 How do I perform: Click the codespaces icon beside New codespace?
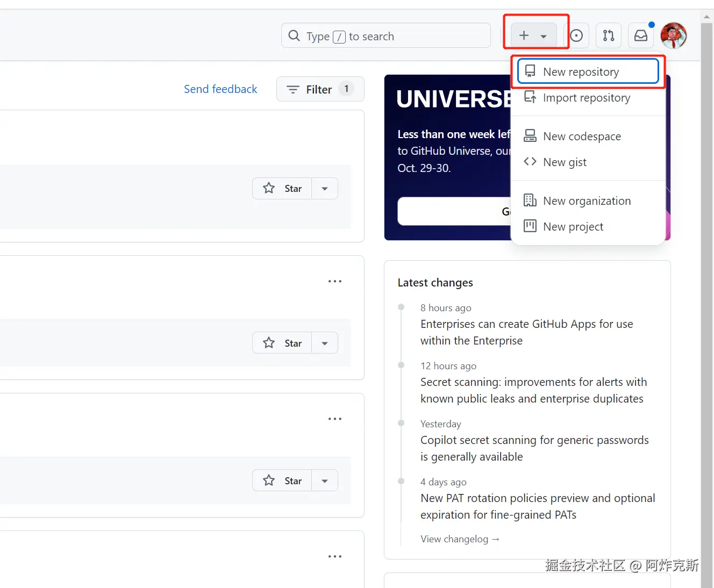(x=530, y=135)
